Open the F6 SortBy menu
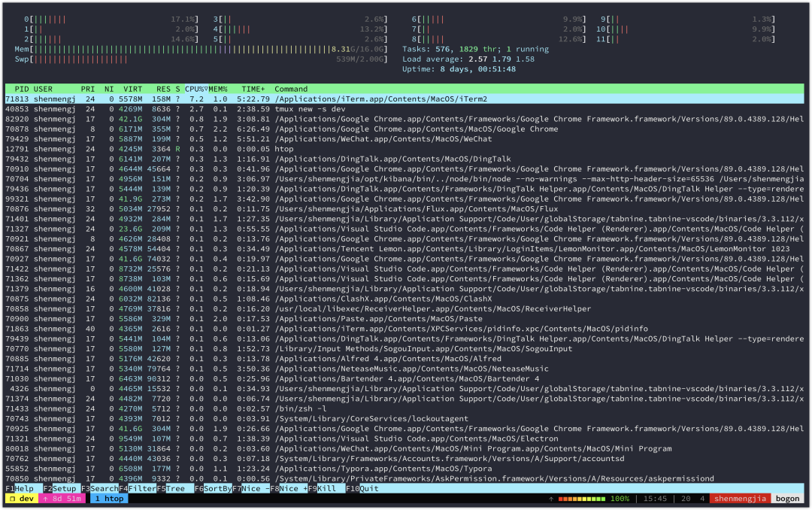812x510 pixels. pos(214,489)
